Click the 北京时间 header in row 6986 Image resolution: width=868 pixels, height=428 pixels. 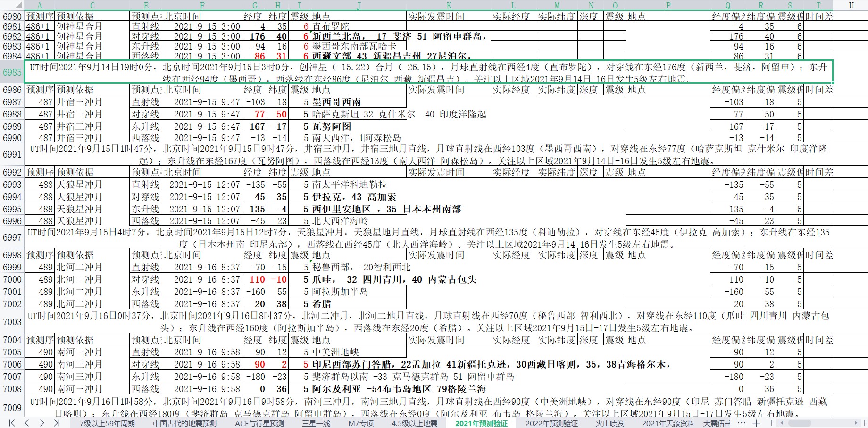tap(202, 90)
